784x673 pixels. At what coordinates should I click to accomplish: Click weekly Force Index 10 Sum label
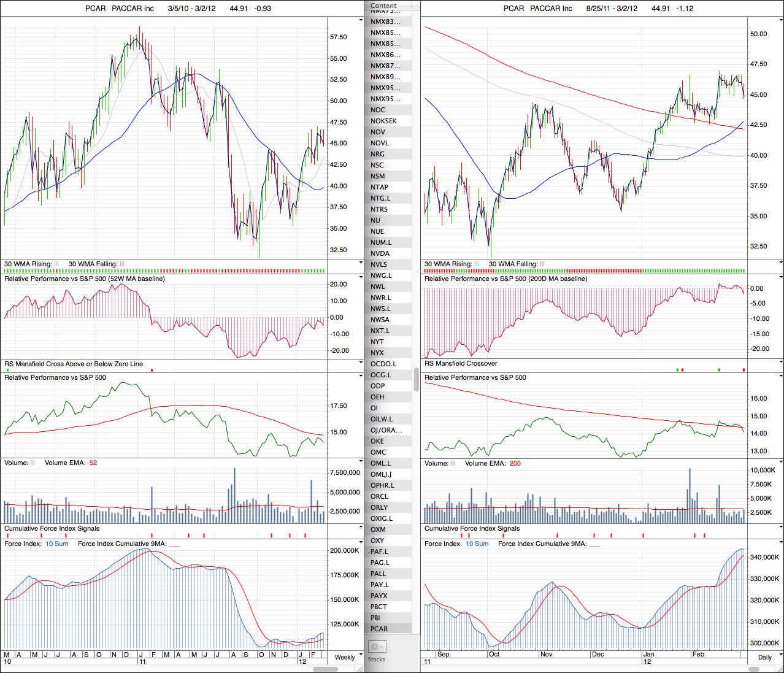click(x=57, y=544)
